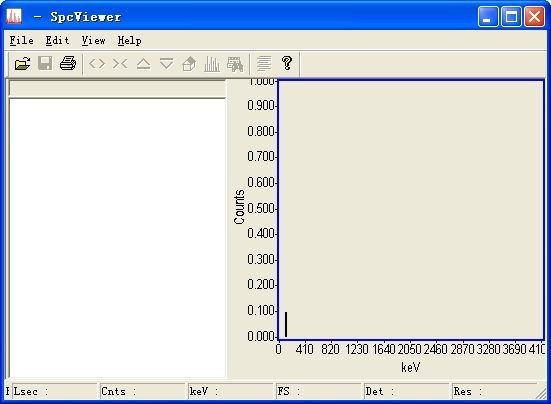Maximize the SpcViewer window

click(x=511, y=17)
